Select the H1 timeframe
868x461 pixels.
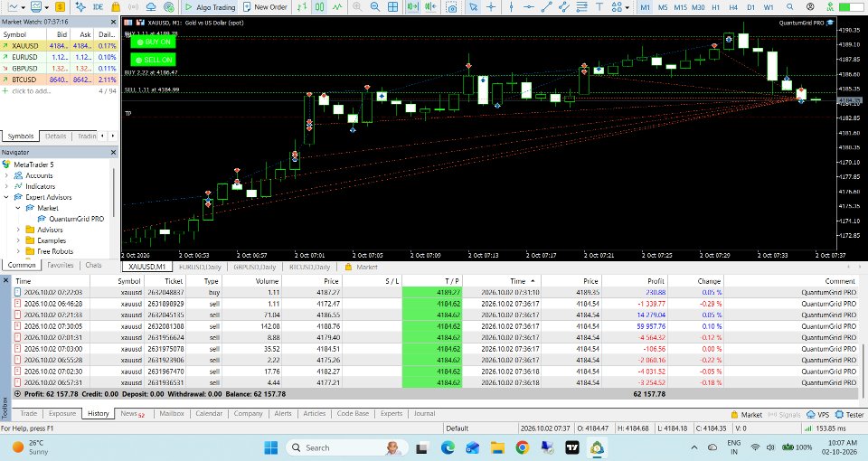point(716,7)
